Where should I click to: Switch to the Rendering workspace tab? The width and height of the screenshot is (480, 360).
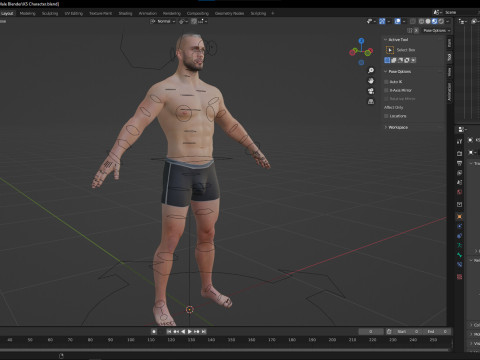click(x=172, y=13)
